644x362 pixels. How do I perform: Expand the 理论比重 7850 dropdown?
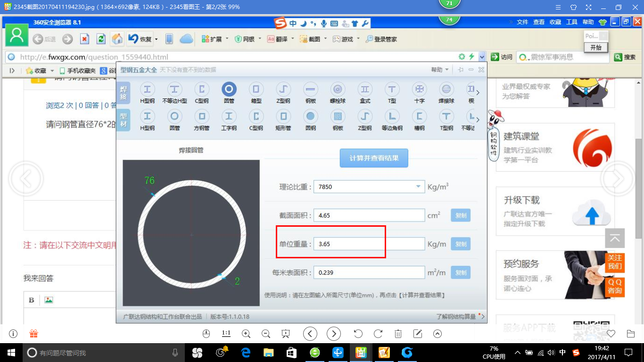pyautogui.click(x=418, y=187)
